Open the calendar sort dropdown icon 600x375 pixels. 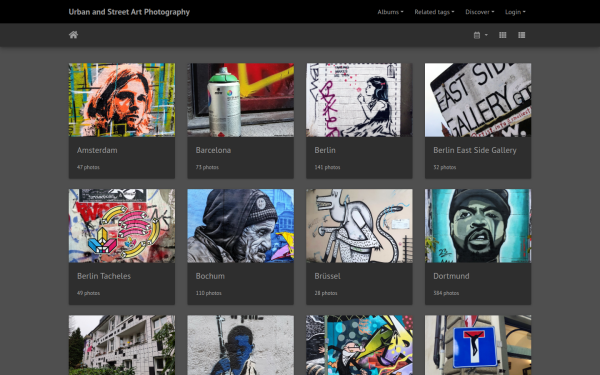[x=480, y=35]
